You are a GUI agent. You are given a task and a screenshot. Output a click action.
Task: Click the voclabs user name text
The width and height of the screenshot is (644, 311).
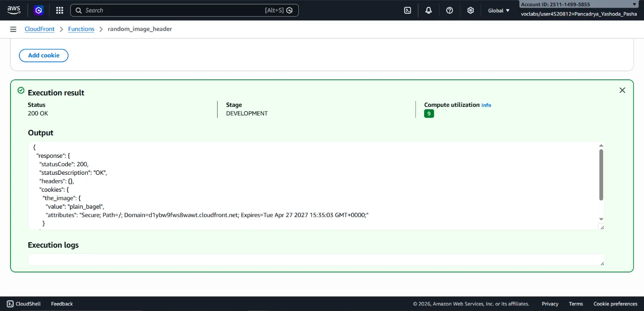pos(579,14)
